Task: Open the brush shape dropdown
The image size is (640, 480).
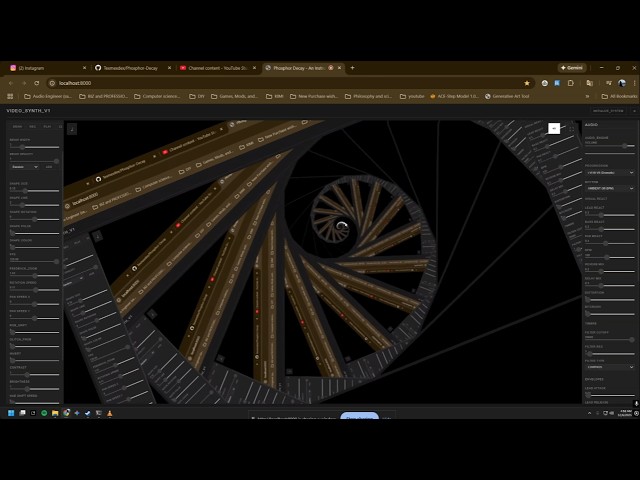Action: point(24,167)
